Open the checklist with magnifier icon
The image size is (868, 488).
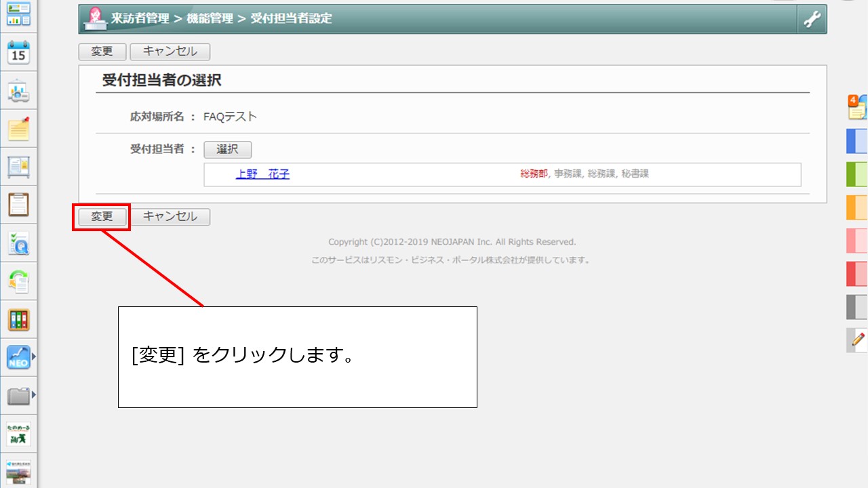click(18, 243)
